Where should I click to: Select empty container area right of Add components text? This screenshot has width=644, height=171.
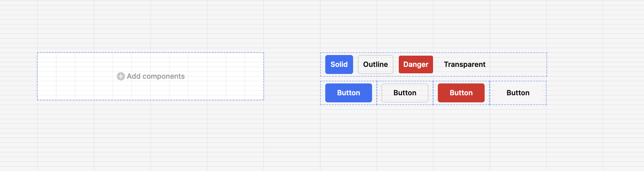tap(225, 76)
